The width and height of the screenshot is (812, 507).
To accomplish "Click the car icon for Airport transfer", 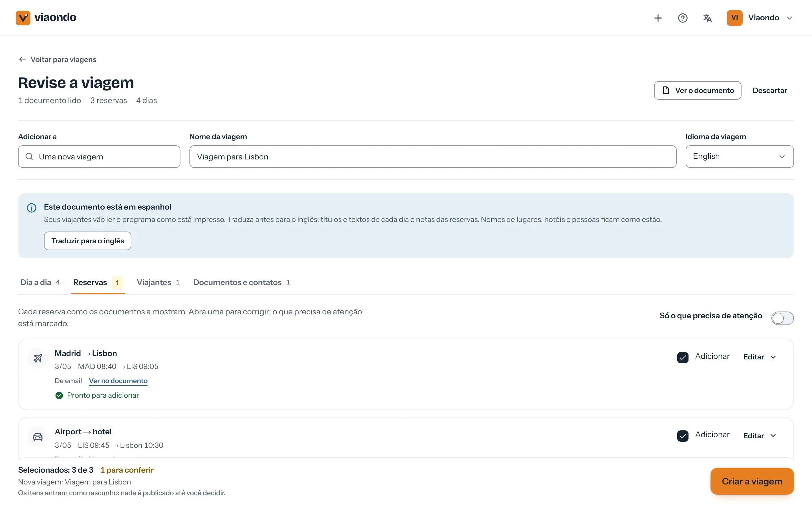I will (38, 437).
